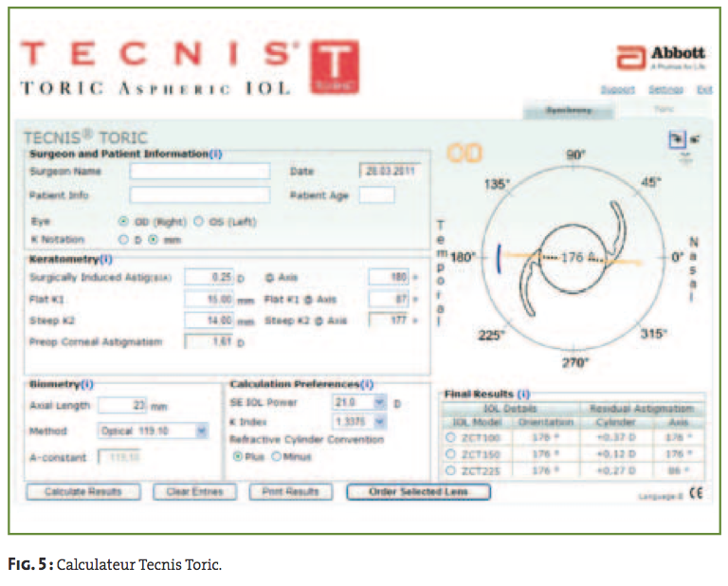Click the Order Selected Lens button
Viewport: 728px width, 586px height.
pos(419,492)
